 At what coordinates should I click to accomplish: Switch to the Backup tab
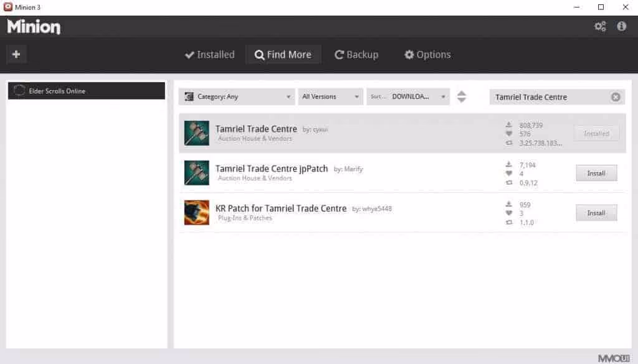[x=356, y=55]
